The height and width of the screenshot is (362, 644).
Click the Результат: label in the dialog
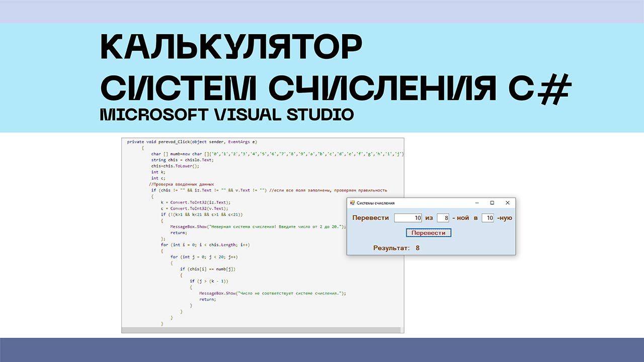click(x=391, y=248)
